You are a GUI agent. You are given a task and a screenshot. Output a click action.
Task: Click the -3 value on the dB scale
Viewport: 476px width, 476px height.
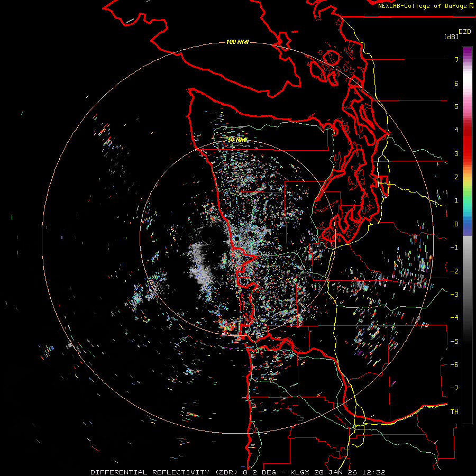click(454, 294)
